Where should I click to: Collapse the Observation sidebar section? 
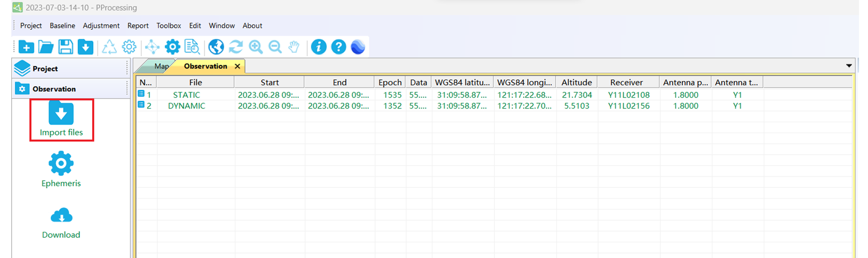54,89
